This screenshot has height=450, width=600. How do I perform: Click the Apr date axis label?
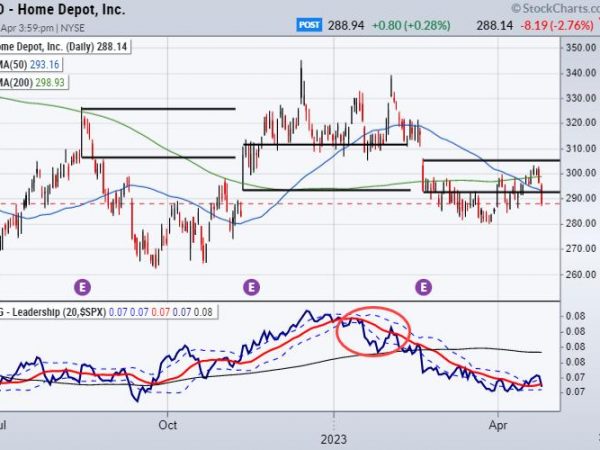click(x=498, y=426)
